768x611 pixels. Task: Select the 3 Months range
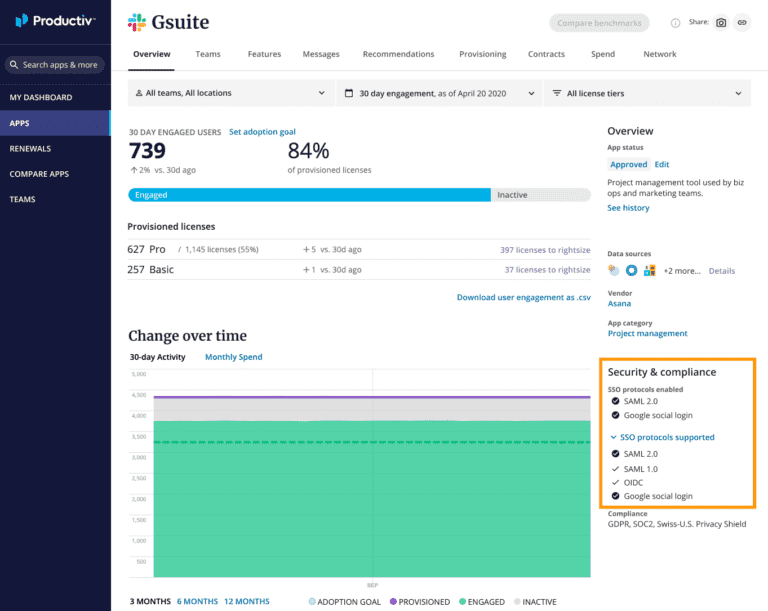(x=150, y=601)
